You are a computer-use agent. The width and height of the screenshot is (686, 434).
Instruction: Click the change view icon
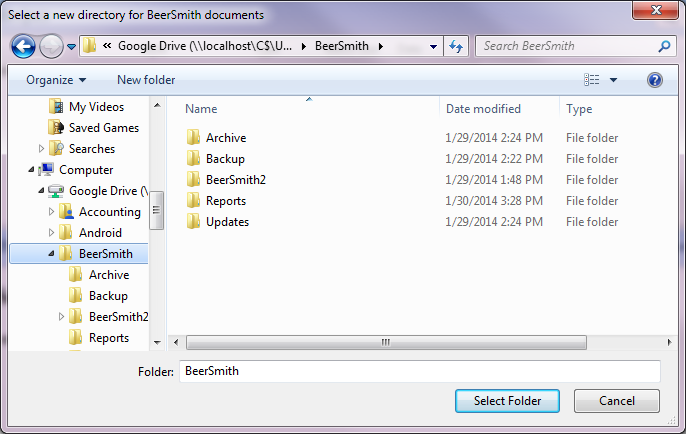pyautogui.click(x=592, y=80)
